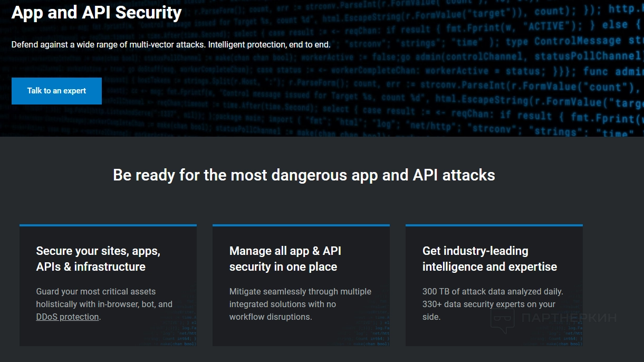Screen dimensions: 644x362
Task: Click the 'Defend against a wide range' subtitle
Action: [x=171, y=45]
